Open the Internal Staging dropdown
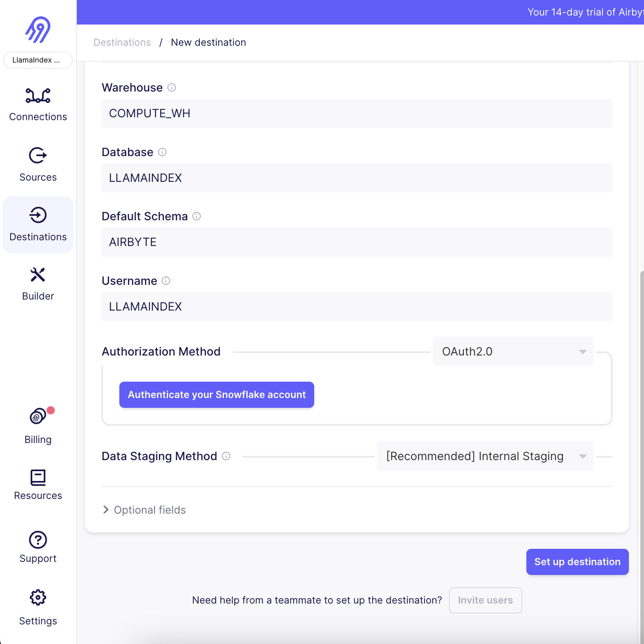Screen dimensions: 644x644 pyautogui.click(x=485, y=456)
